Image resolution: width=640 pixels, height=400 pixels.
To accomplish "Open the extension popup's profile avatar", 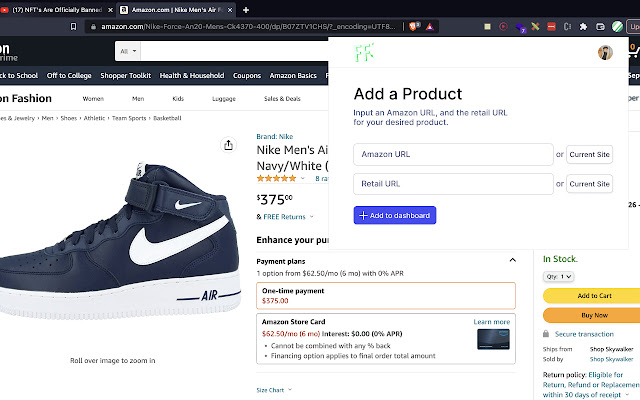I will coord(605,53).
